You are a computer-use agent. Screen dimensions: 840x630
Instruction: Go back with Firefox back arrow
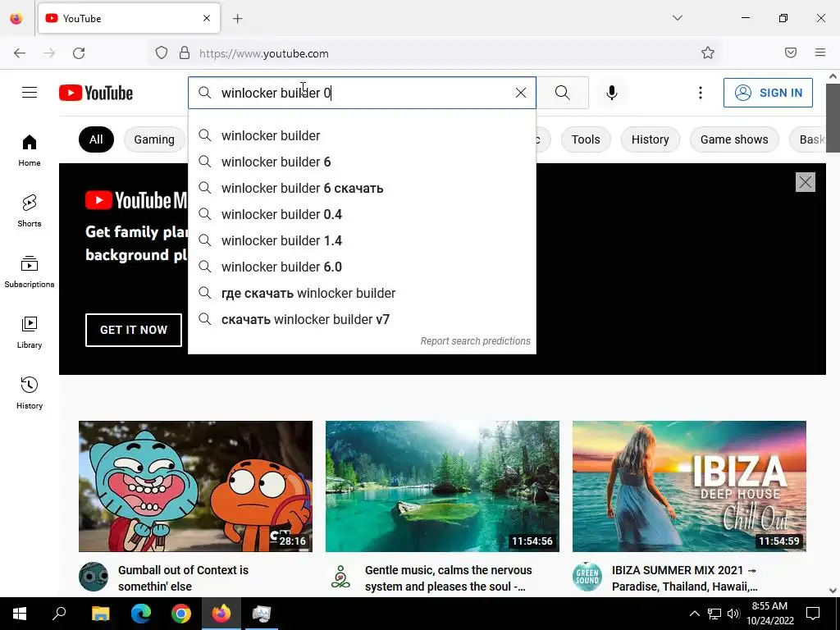(x=20, y=53)
